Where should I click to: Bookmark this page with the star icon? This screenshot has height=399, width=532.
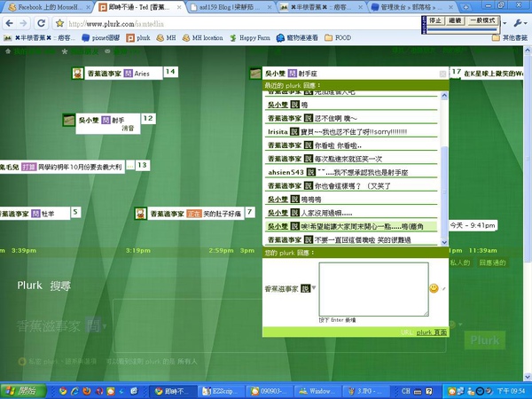60,23
